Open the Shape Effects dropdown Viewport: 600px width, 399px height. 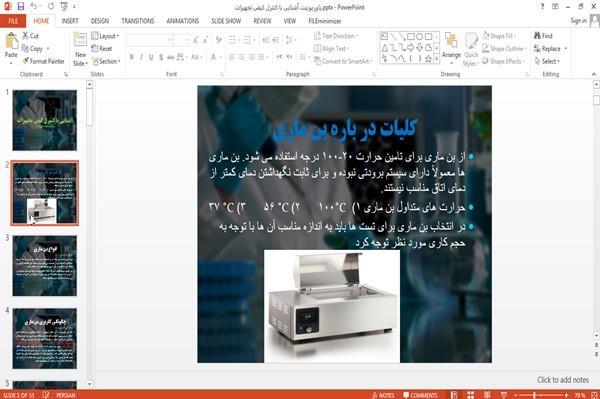(504, 61)
